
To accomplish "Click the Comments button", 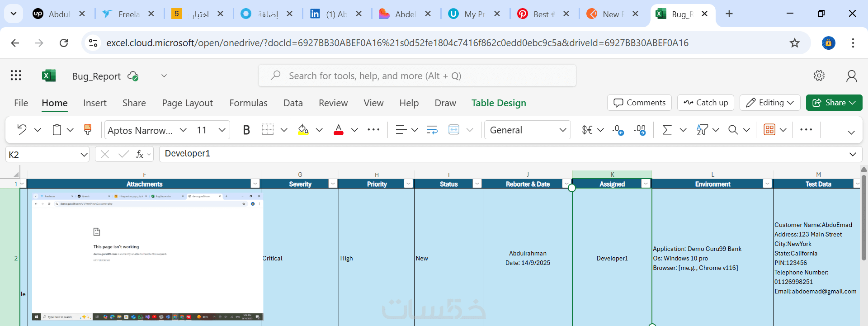I will pyautogui.click(x=639, y=103).
